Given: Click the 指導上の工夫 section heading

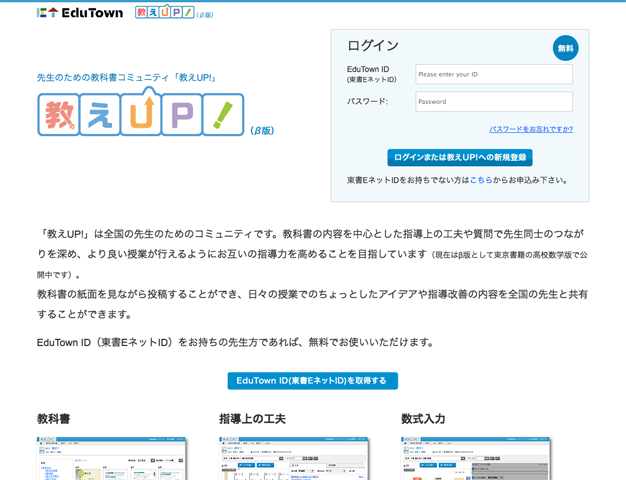Looking at the screenshot, I should point(252,419).
